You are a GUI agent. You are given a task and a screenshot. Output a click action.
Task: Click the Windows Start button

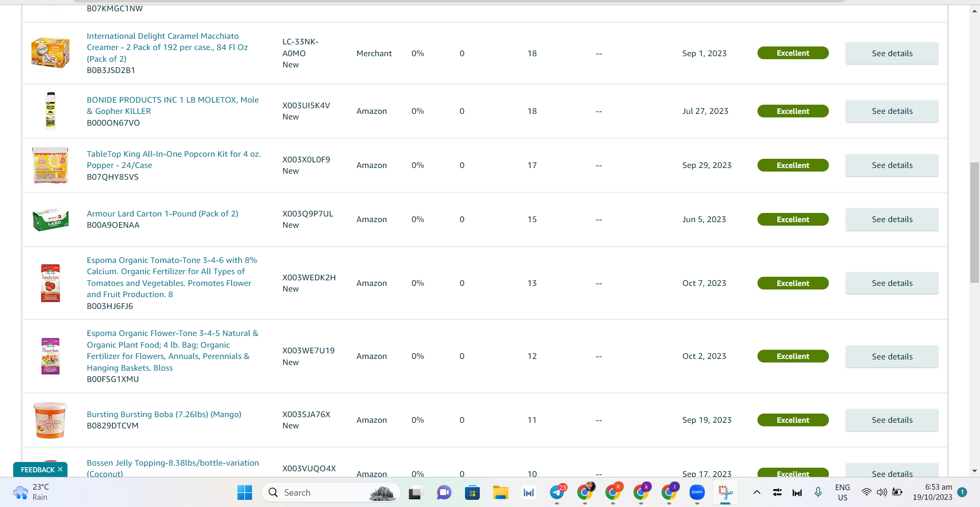pyautogui.click(x=245, y=492)
